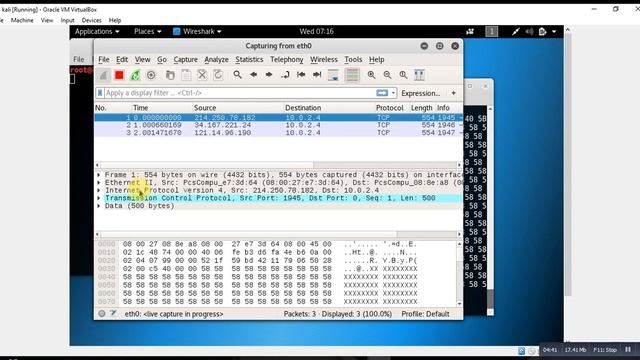This screenshot has width=640, height=360.
Task: Zoom in the main window text
Action: pyautogui.click(x=371, y=75)
